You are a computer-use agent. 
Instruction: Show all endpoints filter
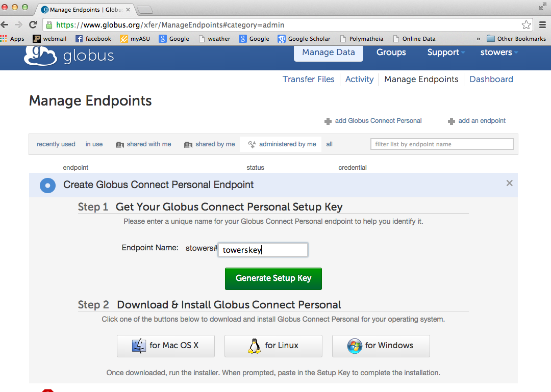tap(329, 144)
